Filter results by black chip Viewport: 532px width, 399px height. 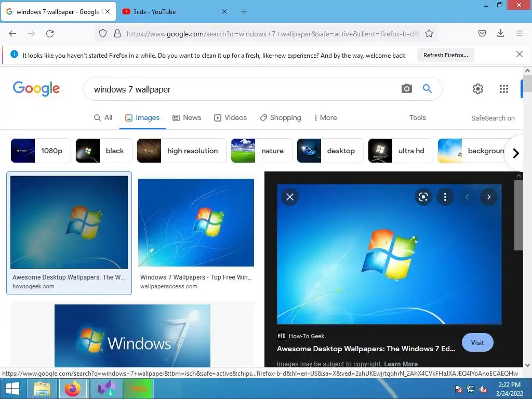(x=103, y=151)
